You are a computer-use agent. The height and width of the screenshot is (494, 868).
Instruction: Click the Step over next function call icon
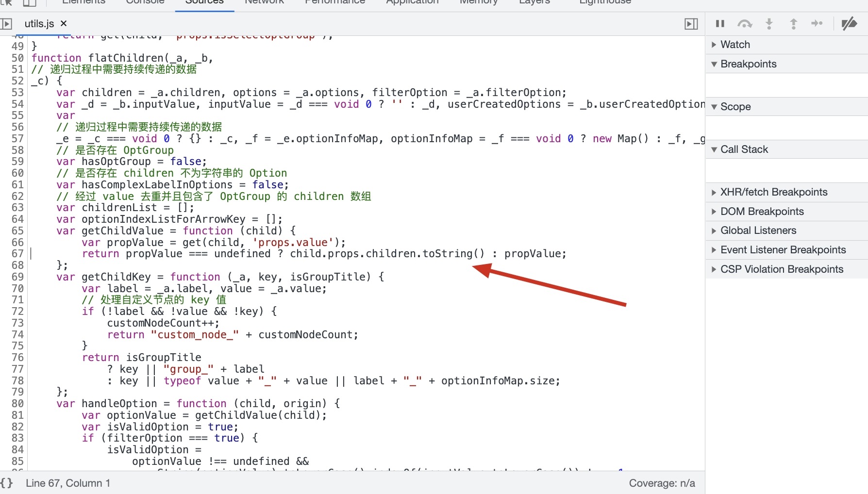pyautogui.click(x=744, y=23)
